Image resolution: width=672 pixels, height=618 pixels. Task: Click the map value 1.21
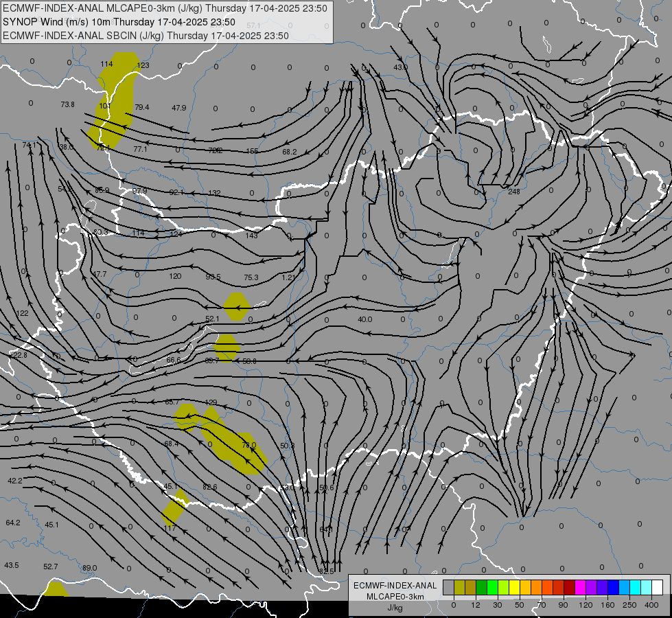click(288, 277)
